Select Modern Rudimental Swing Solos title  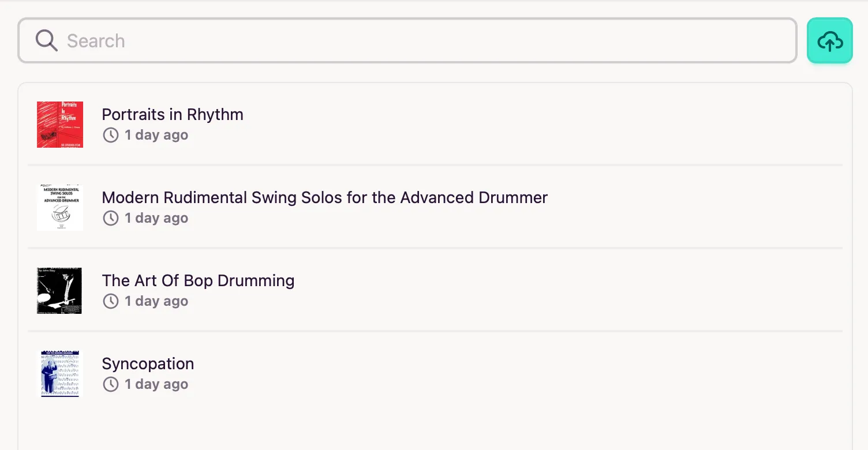tap(325, 197)
